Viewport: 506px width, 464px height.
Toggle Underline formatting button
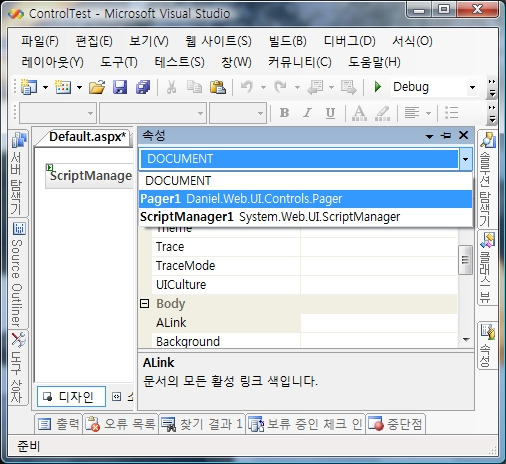click(x=330, y=113)
